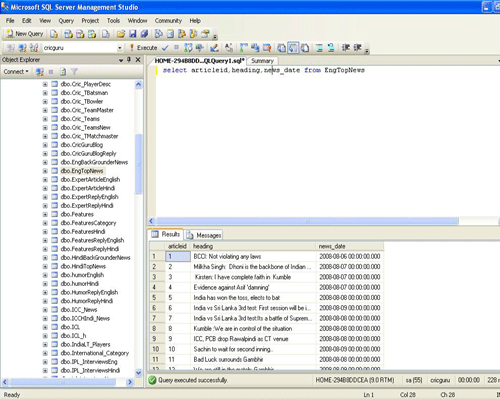Open the Tools menu
The image size is (500, 400).
(x=113, y=21)
